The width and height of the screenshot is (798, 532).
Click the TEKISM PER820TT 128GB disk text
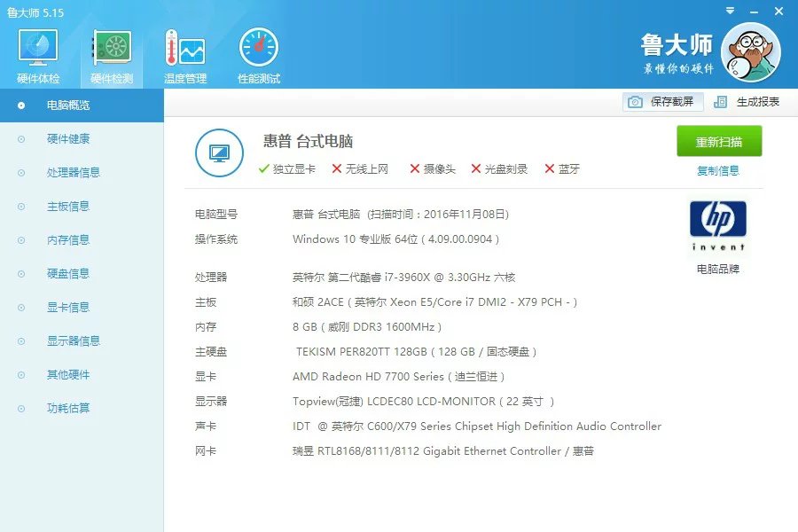click(417, 352)
